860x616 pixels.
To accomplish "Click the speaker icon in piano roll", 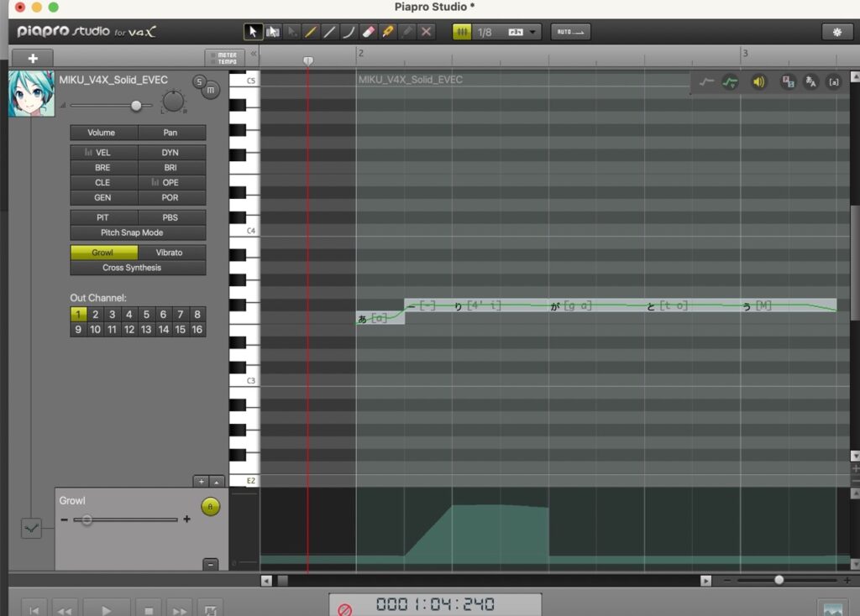I will (x=758, y=81).
